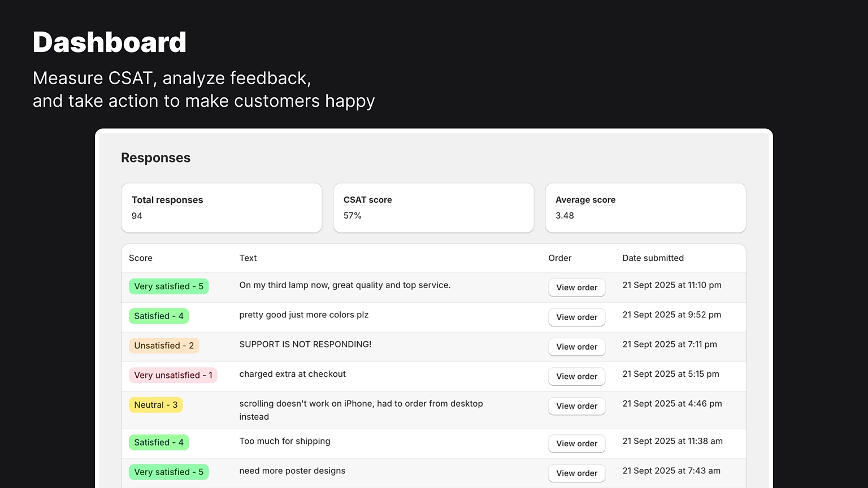Click the Total responses stat card
The width and height of the screenshot is (868, 488).
click(x=221, y=208)
